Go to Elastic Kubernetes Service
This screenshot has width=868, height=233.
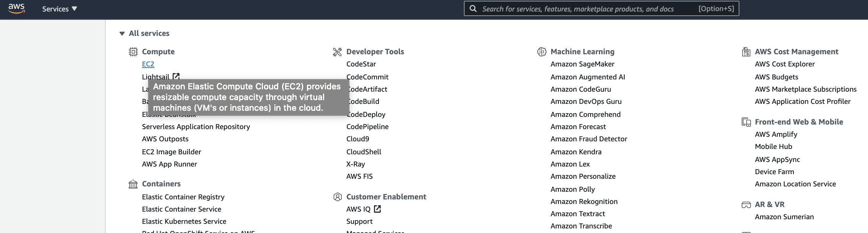(184, 221)
